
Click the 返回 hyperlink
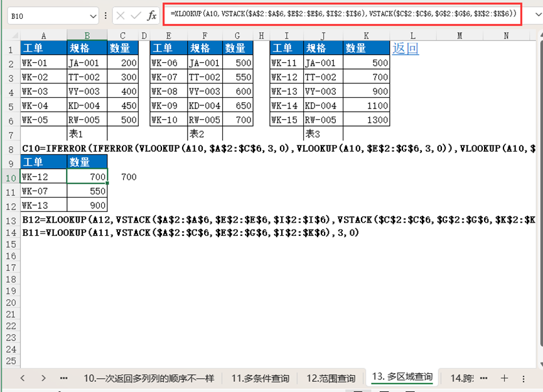(x=406, y=48)
